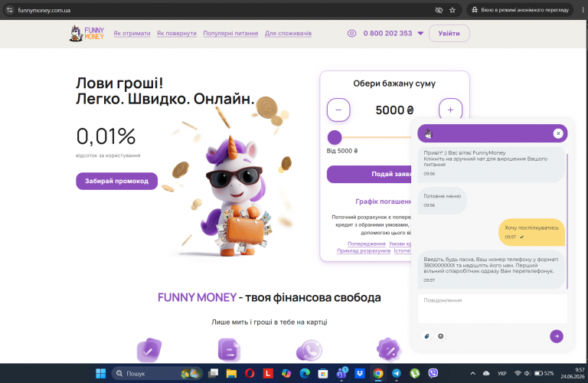The image size is (588, 383).
Task: Open Viber from the taskbar
Action: [x=433, y=373]
